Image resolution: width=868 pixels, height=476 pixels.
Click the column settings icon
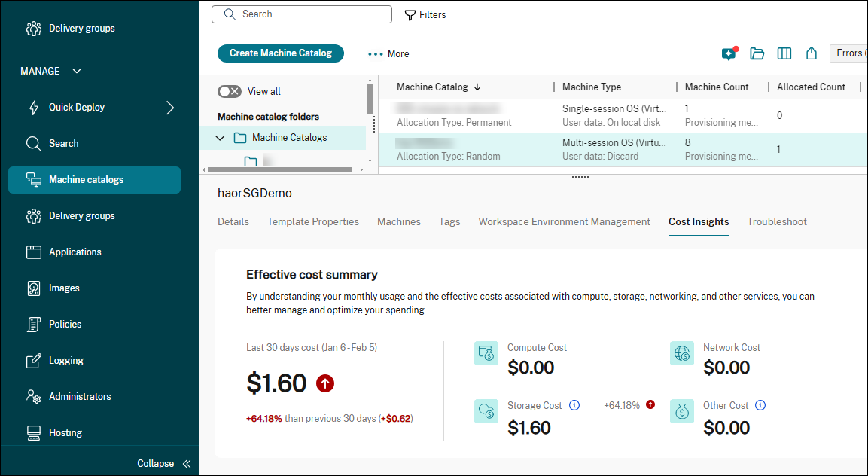784,53
